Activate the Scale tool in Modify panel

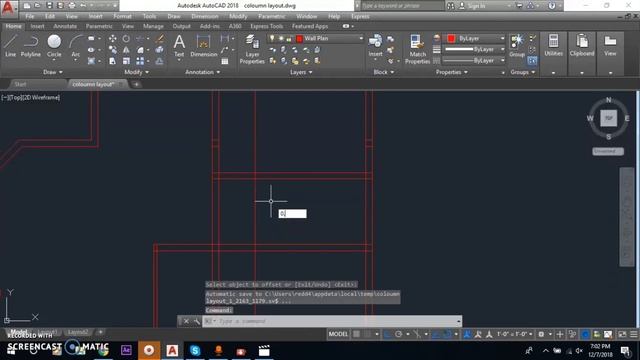[x=126, y=61]
